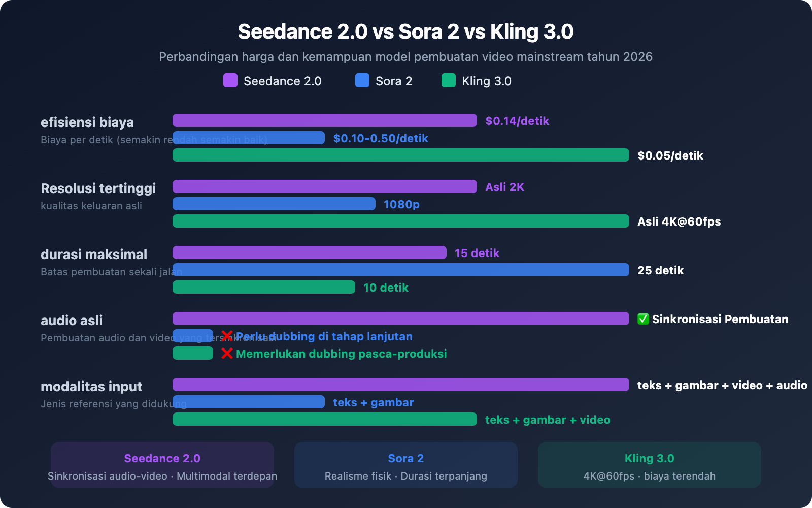This screenshot has width=812, height=508.
Task: Click the Sora 2 summary card label
Action: pyautogui.click(x=406, y=458)
